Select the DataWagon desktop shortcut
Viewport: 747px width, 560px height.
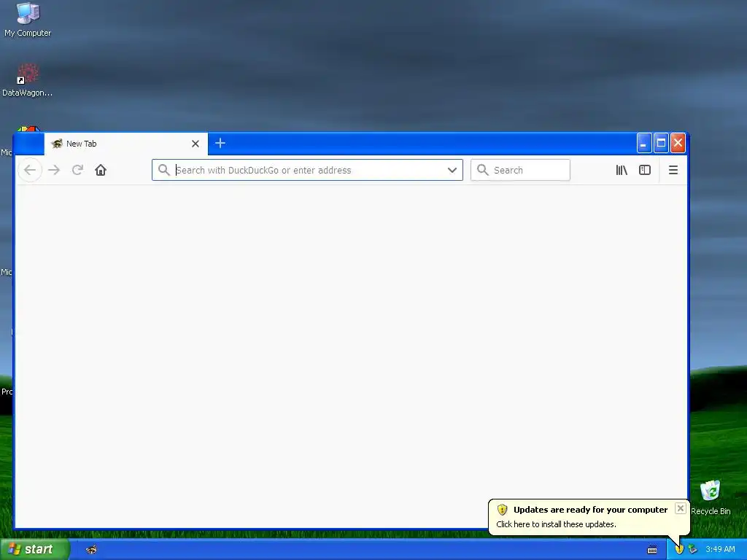[27, 80]
